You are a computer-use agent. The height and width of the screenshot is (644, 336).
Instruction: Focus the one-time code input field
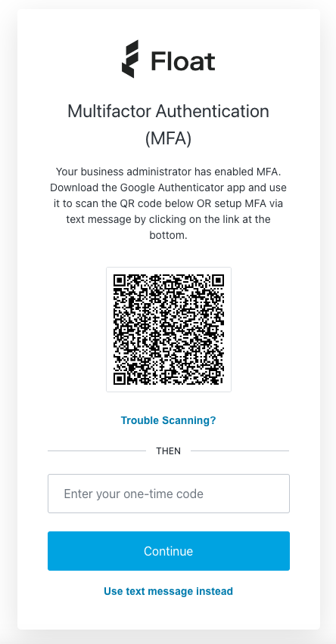tap(169, 494)
